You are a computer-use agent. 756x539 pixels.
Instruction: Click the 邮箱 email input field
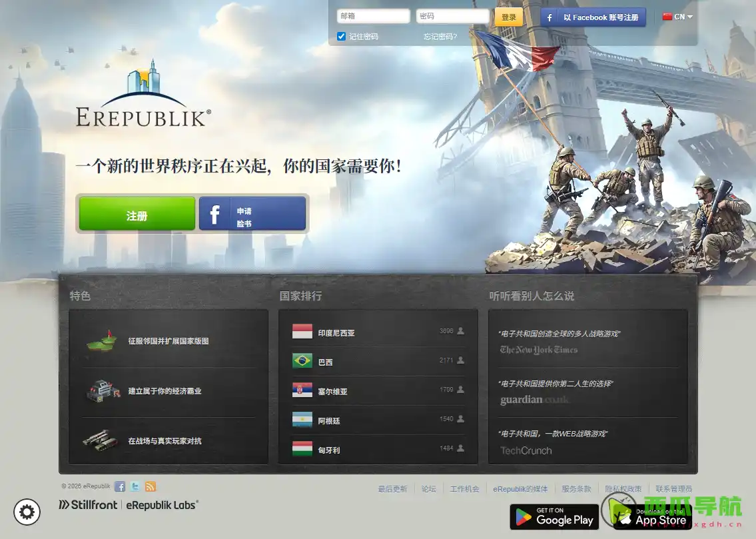pyautogui.click(x=373, y=15)
